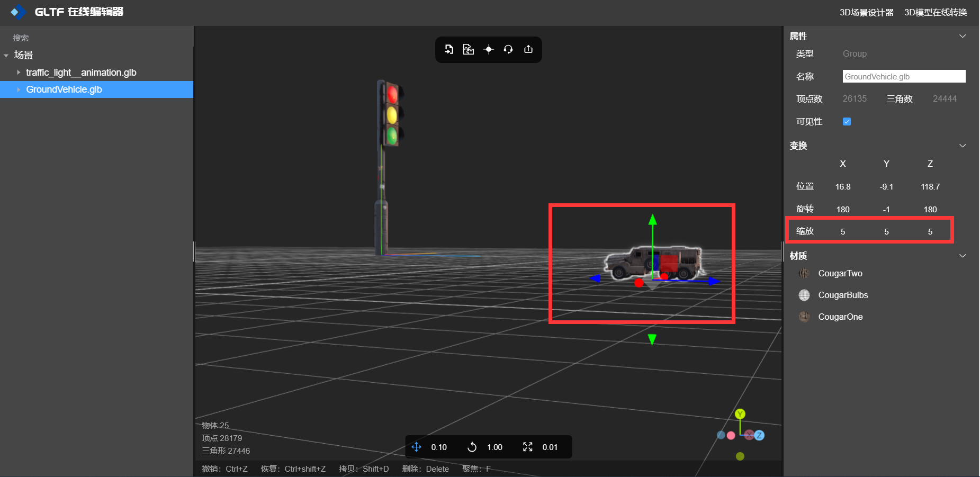Click scale Y value 5
This screenshot has height=477, width=980.
point(886,232)
